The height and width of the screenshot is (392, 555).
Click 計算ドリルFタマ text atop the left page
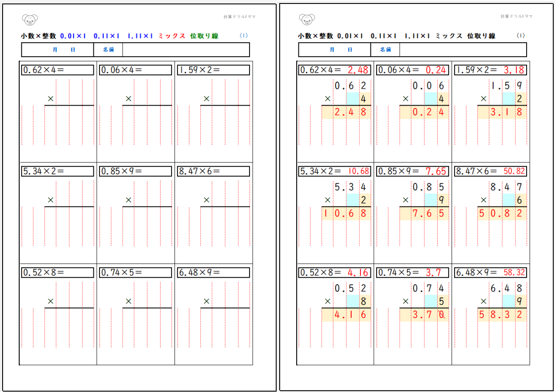click(x=240, y=17)
